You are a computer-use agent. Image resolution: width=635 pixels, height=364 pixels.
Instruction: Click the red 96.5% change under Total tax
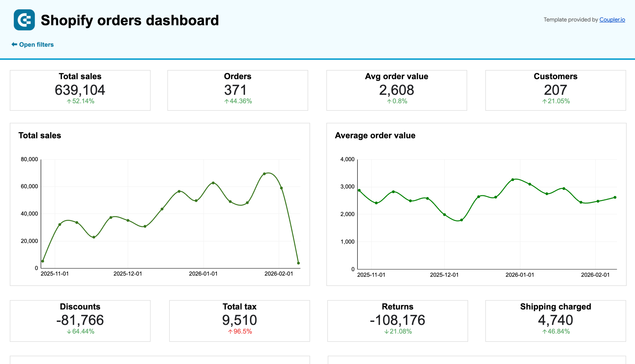[x=240, y=331]
